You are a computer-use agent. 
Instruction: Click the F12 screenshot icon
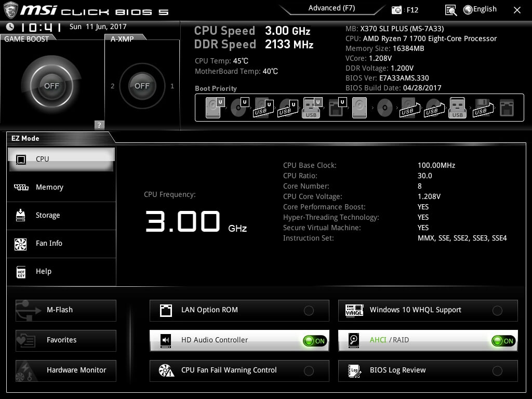pos(395,9)
